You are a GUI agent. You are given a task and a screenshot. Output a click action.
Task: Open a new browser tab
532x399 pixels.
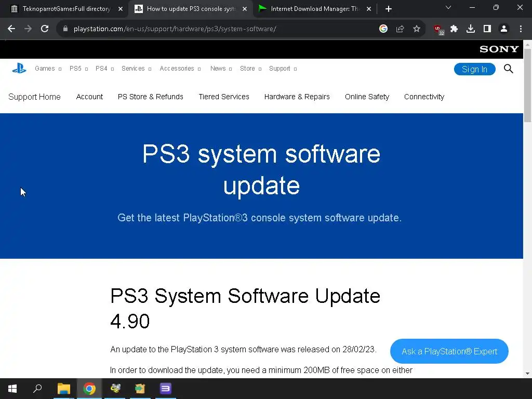tap(389, 9)
